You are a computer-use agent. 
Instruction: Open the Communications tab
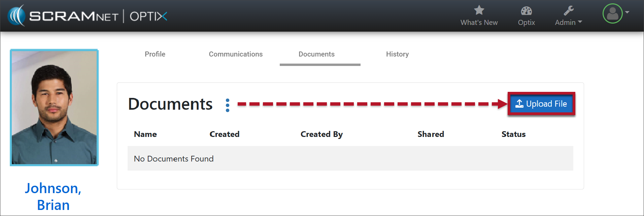coord(236,54)
